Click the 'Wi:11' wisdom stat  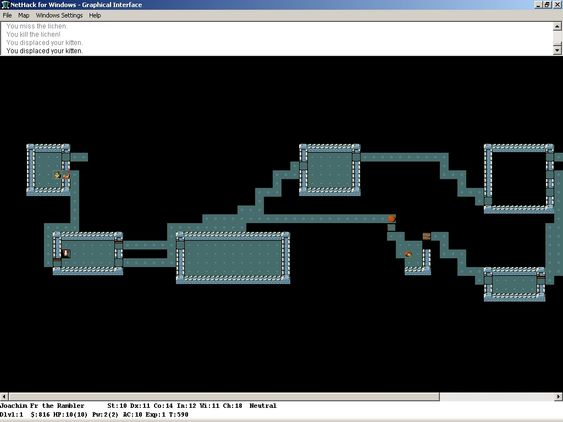(x=210, y=406)
